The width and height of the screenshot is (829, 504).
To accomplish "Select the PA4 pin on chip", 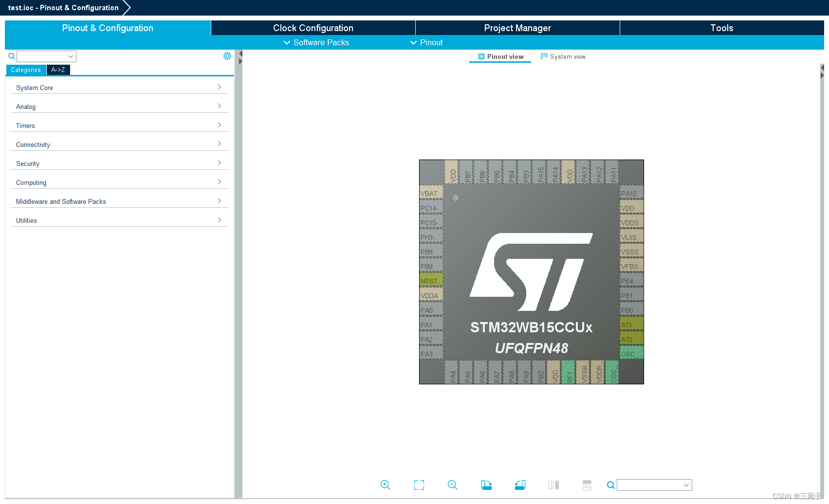I will coord(452,372).
